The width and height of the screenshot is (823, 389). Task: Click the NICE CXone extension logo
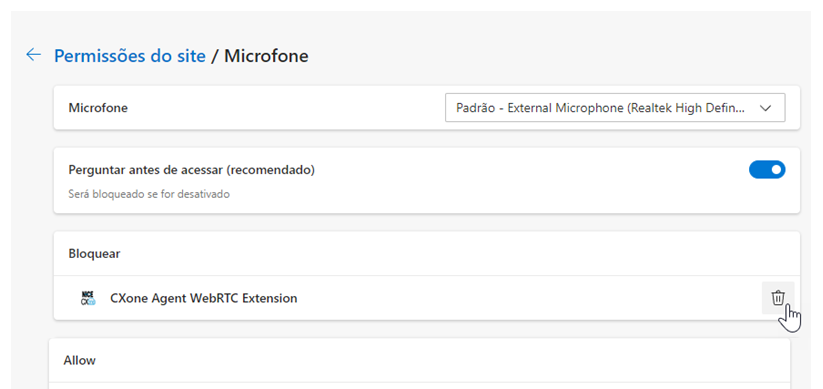[x=88, y=298]
